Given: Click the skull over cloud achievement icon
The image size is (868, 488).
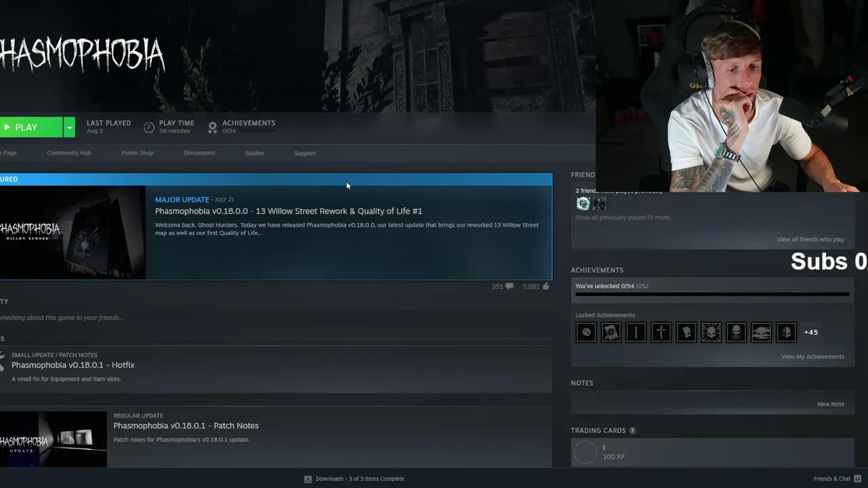Looking at the screenshot, I should click(762, 332).
